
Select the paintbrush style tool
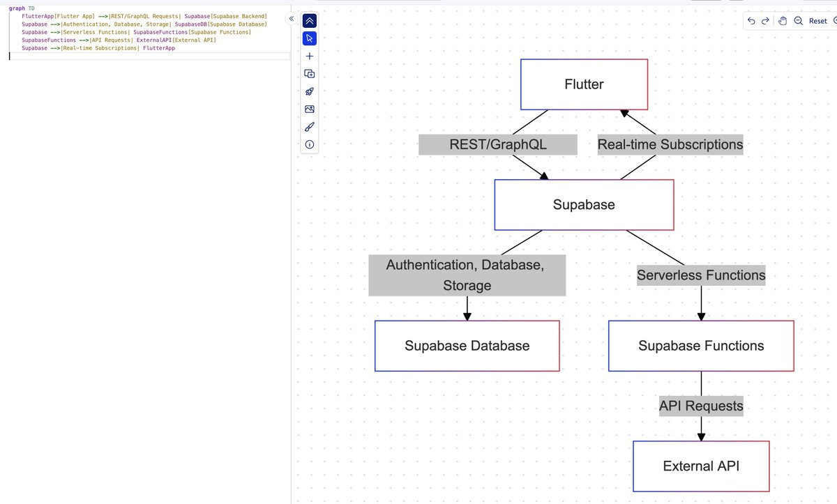tap(310, 127)
